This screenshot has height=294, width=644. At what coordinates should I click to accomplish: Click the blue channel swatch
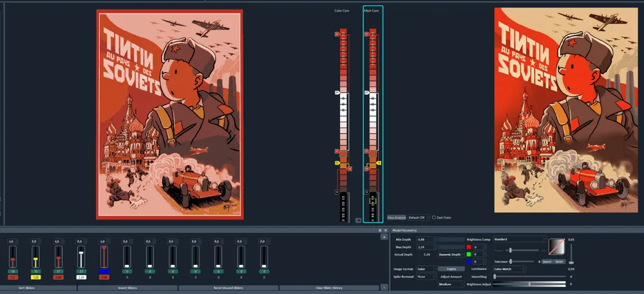pos(469,261)
